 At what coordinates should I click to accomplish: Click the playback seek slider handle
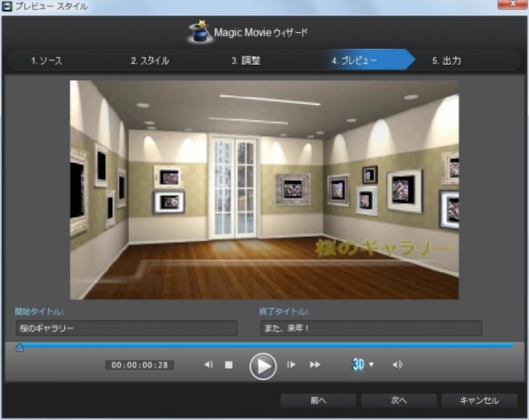19,347
